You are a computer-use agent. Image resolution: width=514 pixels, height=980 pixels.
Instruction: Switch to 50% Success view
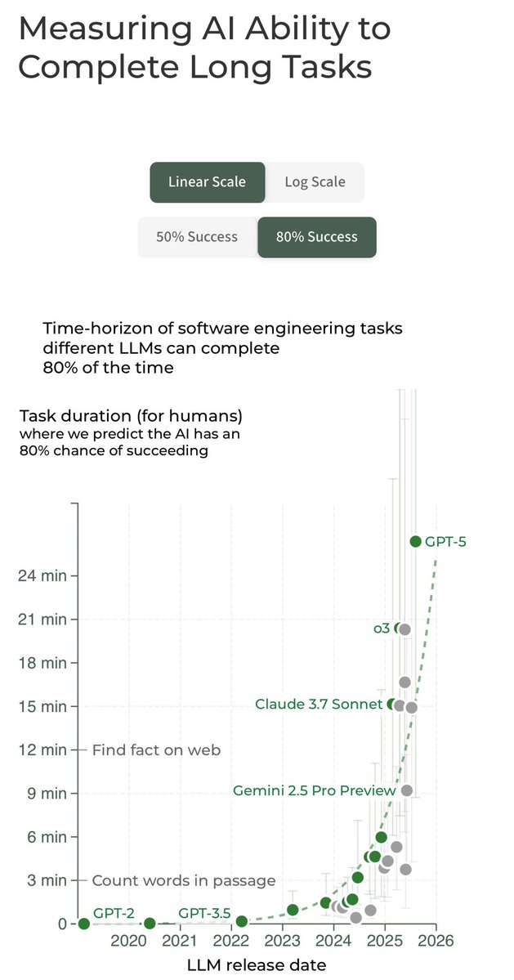(197, 237)
